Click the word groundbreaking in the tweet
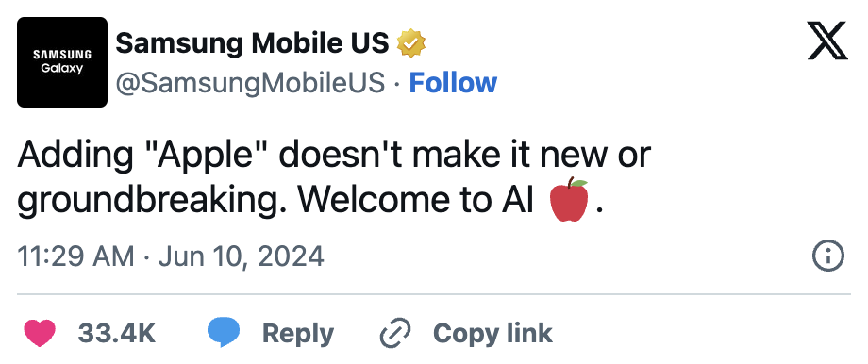 coord(151,202)
